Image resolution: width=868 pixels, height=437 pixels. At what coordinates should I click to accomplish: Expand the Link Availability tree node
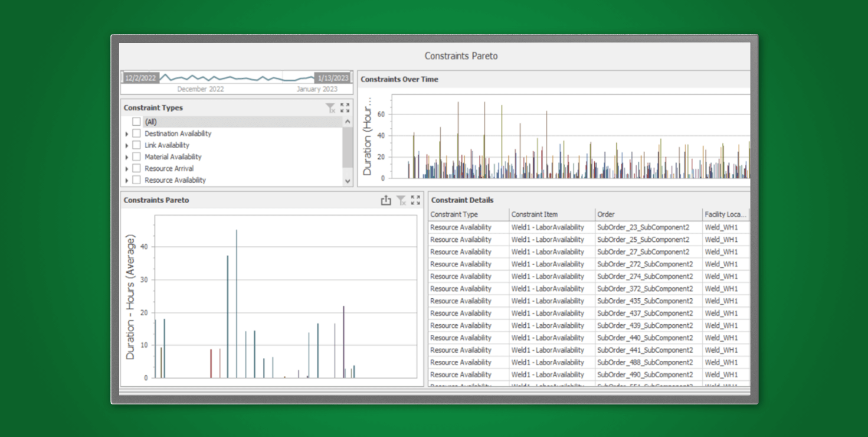(127, 146)
